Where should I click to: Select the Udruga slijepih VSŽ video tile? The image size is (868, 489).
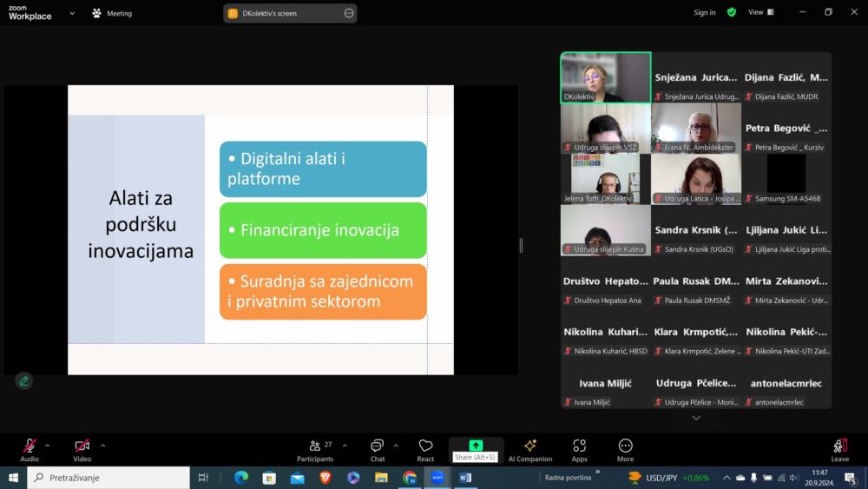[x=606, y=129]
